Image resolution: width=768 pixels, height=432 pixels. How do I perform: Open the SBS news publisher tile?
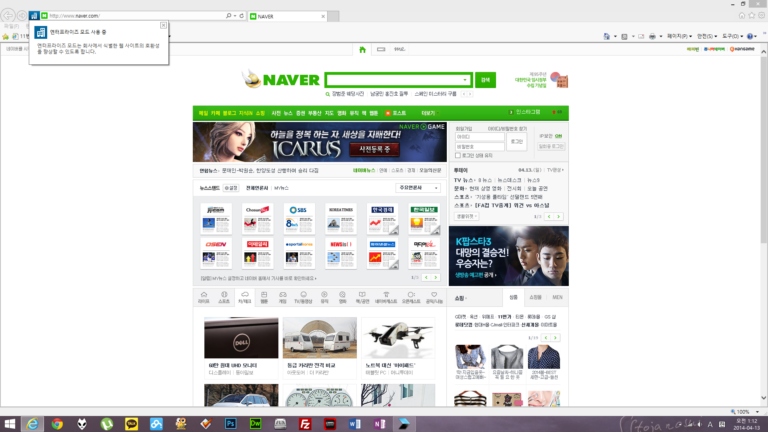pyautogui.click(x=299, y=218)
